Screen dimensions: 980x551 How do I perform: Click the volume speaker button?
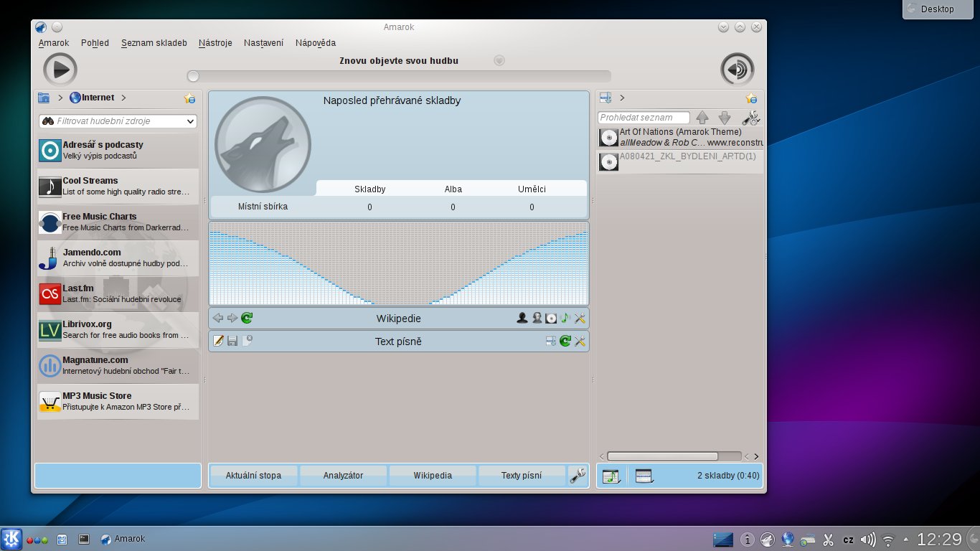coord(737,70)
